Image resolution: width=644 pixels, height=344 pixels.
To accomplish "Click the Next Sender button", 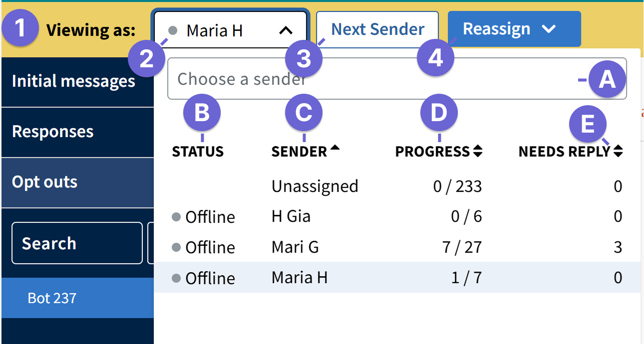I will point(377,29).
